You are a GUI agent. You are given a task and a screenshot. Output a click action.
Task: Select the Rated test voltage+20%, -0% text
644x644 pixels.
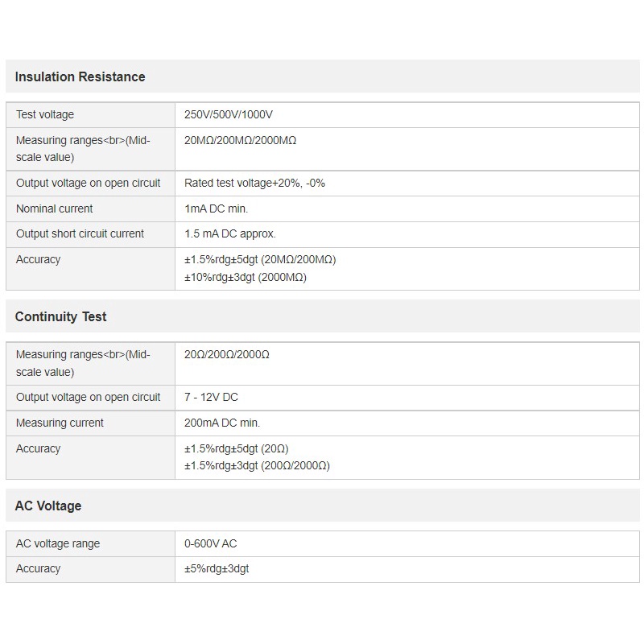254,184
